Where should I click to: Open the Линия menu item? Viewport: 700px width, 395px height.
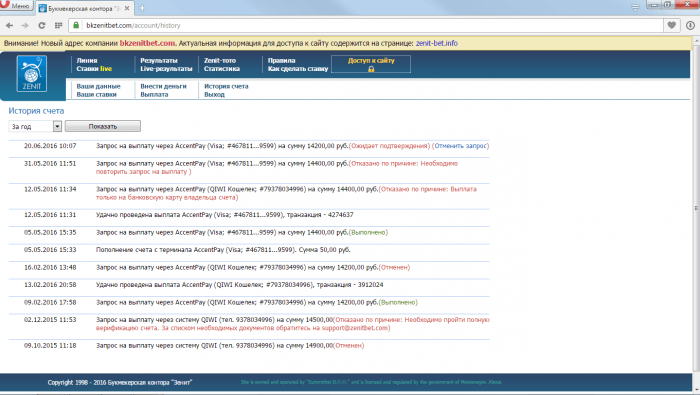tap(87, 60)
